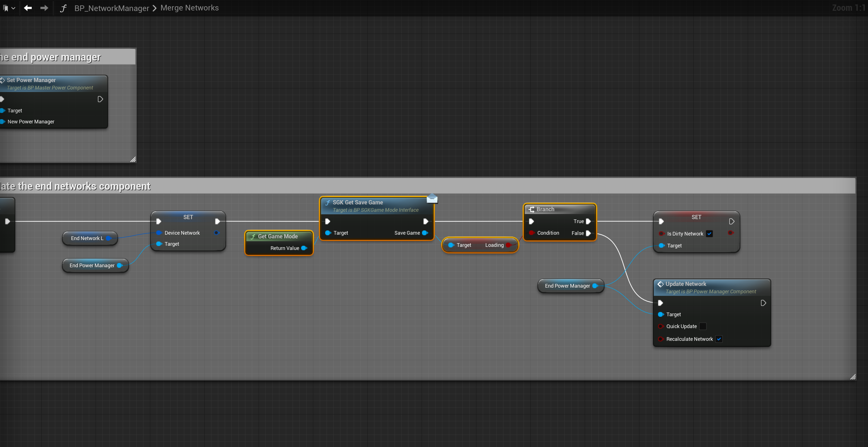Click the Branch node's False exec pin
The height and width of the screenshot is (447, 868).
pyautogui.click(x=588, y=233)
